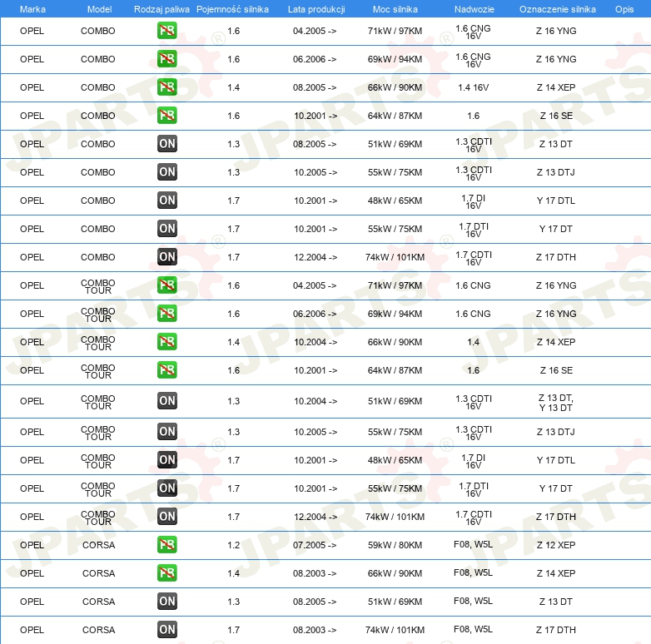Click '1.2' engine capacity in CORSA row

tap(233, 545)
